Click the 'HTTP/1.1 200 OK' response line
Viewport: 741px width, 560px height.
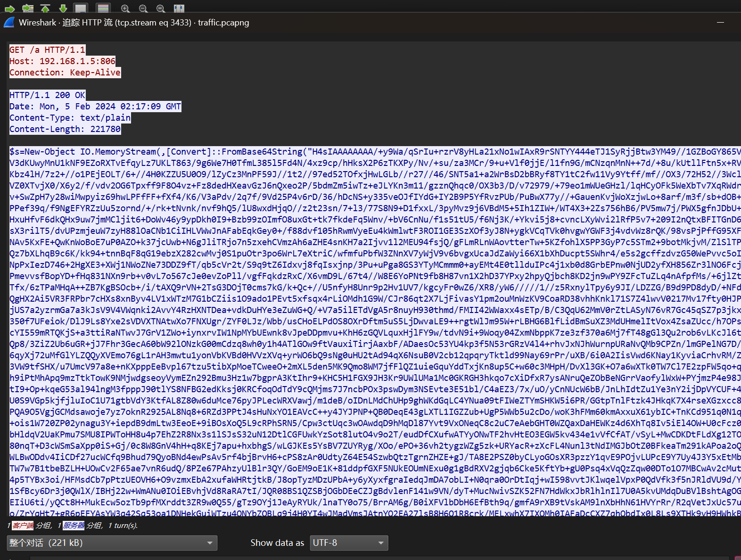[48, 95]
